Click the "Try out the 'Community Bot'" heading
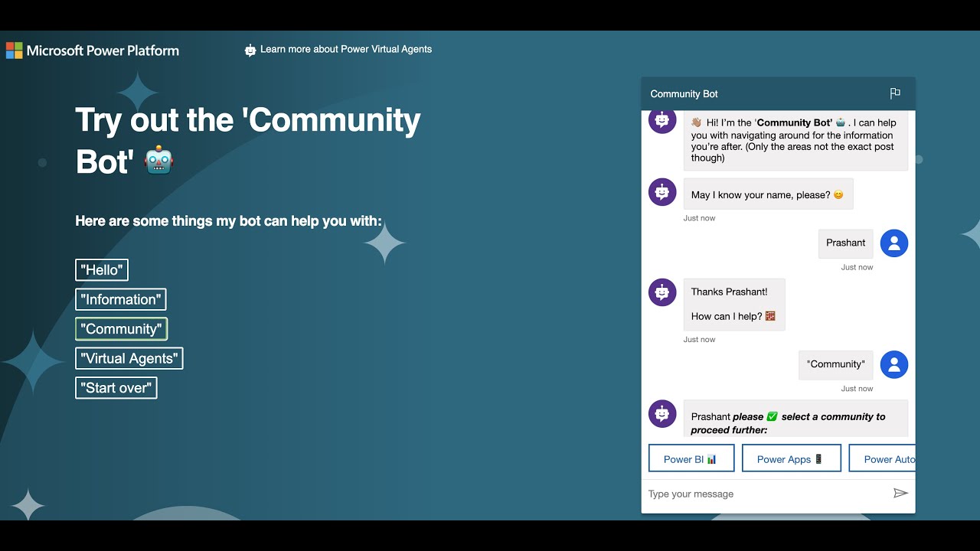This screenshot has width=980, height=551. tap(248, 140)
